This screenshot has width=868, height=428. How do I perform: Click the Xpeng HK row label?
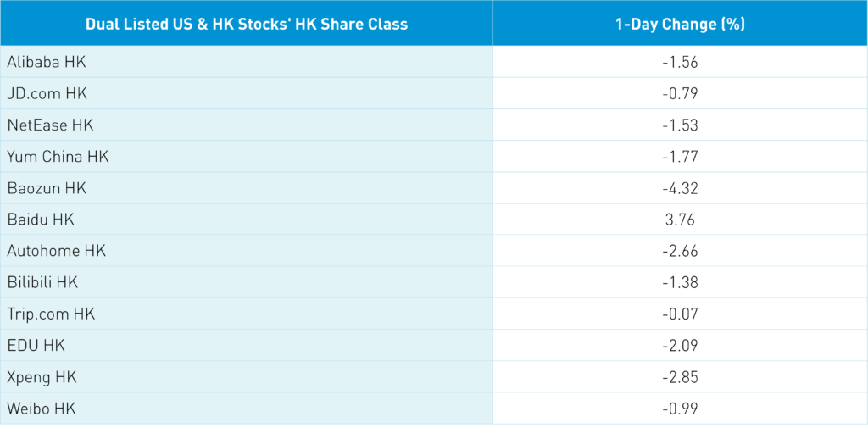(42, 376)
